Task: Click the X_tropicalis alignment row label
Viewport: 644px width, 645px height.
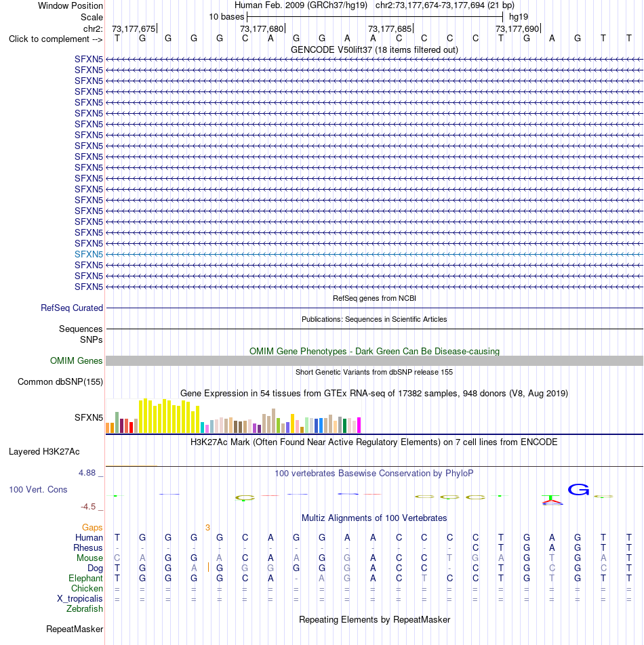Action: point(80,598)
